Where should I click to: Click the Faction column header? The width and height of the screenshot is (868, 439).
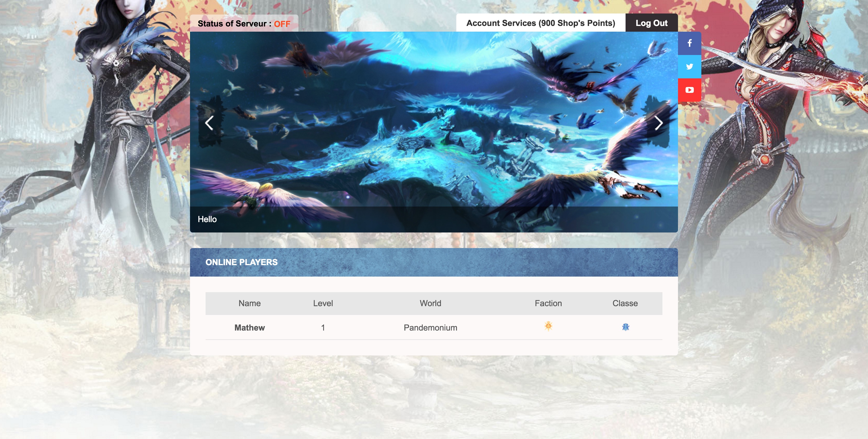(548, 303)
